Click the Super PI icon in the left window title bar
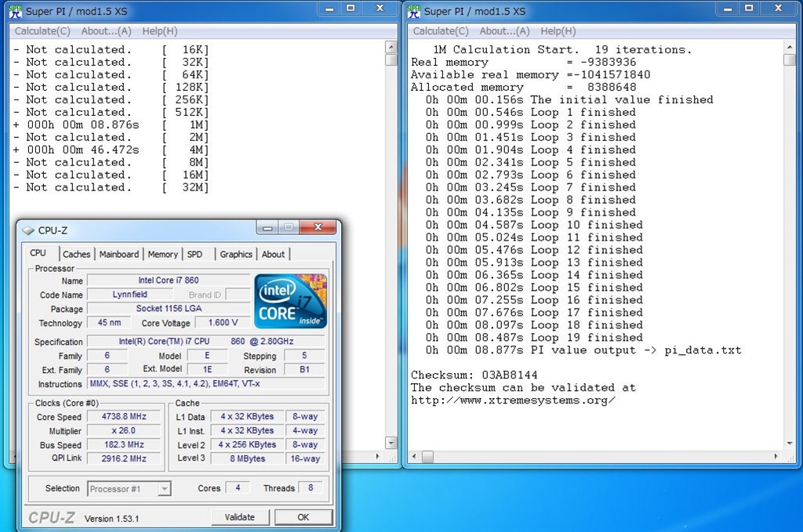Viewport: 803px width, 532px height. tap(16, 11)
